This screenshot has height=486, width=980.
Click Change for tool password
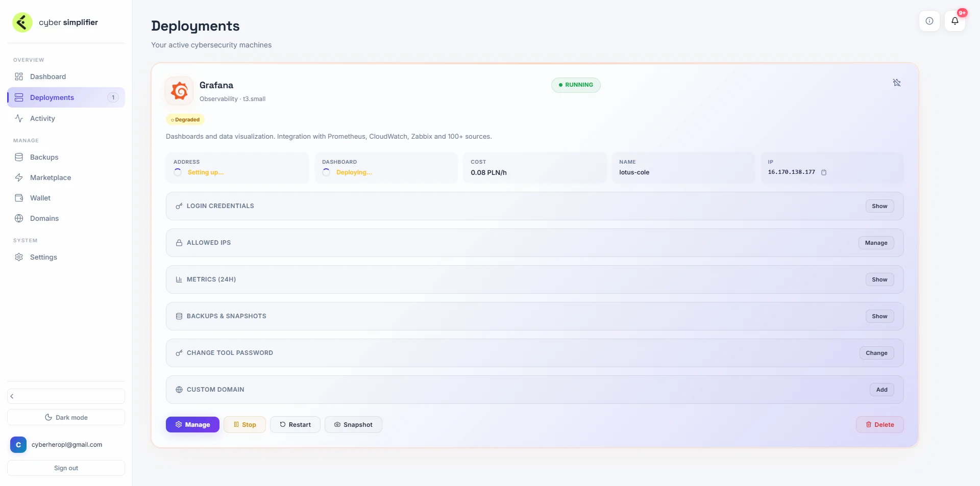point(876,353)
